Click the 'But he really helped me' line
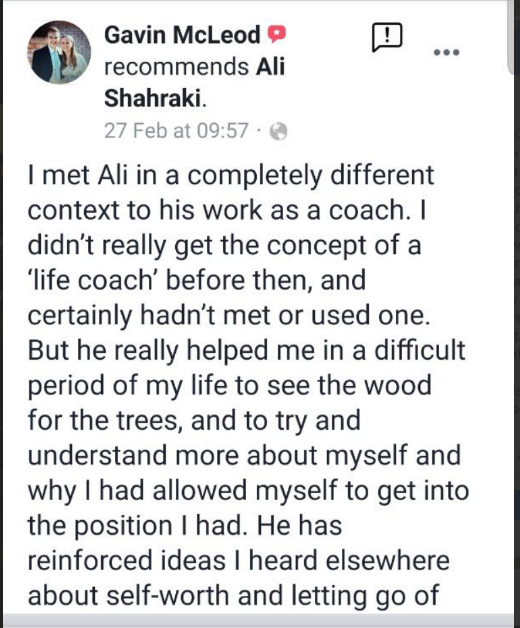520x628 pixels. [x=246, y=350]
